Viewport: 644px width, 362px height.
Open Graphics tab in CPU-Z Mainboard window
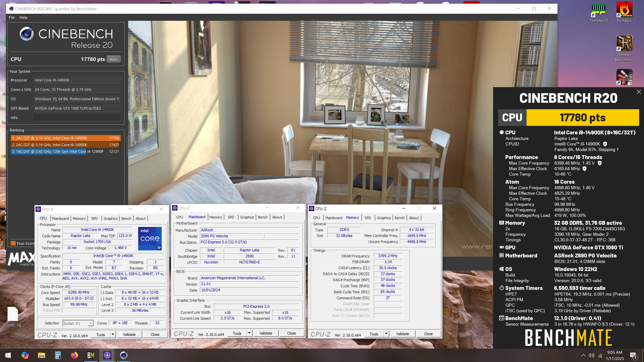pyautogui.click(x=247, y=217)
